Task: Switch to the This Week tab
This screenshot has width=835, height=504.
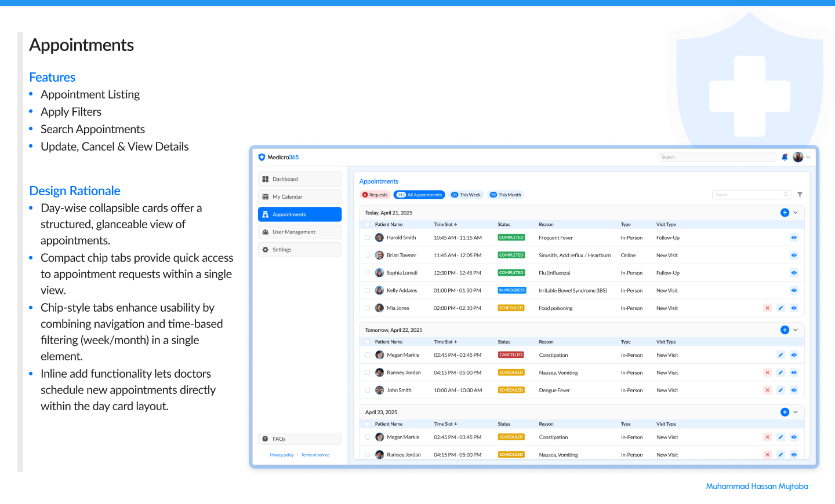Action: (x=466, y=195)
